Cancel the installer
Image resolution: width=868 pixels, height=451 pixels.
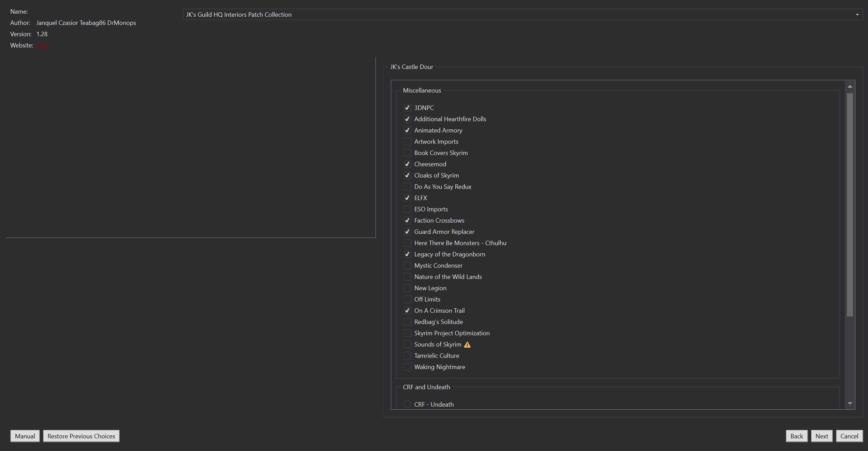tap(849, 436)
